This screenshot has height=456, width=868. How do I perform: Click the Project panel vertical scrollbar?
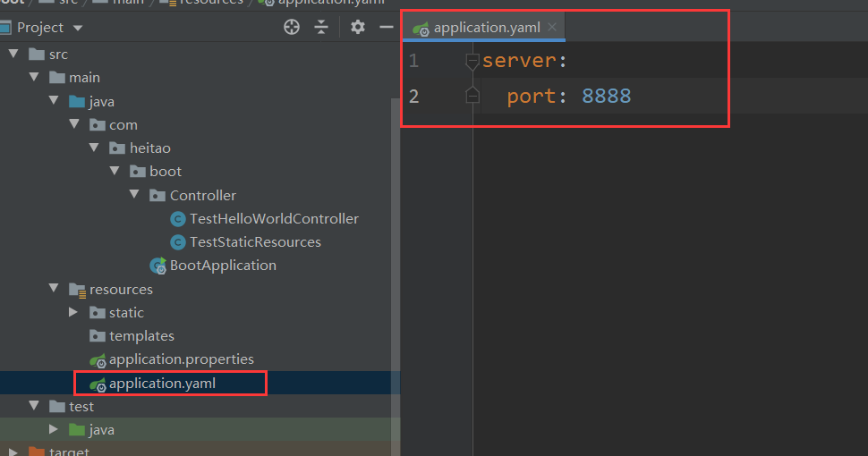click(x=396, y=276)
